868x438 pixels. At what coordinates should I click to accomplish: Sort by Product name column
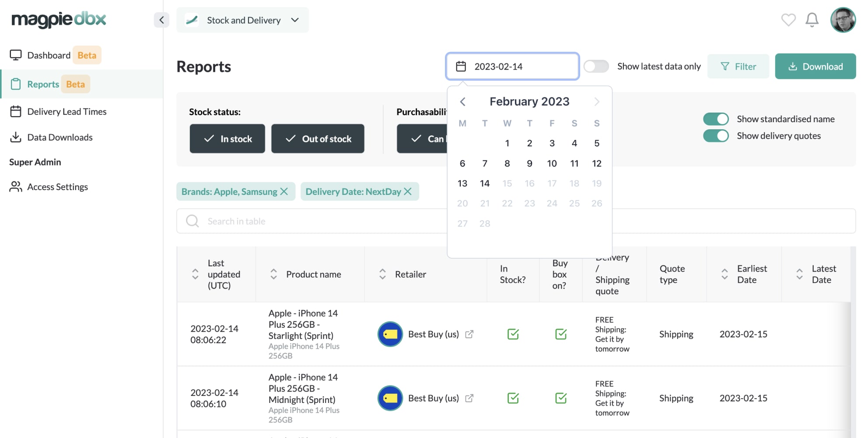(x=273, y=274)
